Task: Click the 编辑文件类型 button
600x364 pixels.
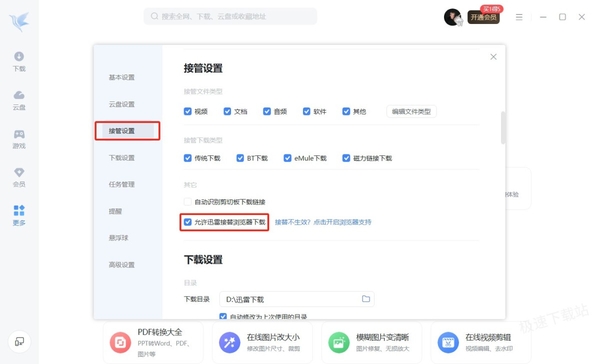Action: coord(411,111)
